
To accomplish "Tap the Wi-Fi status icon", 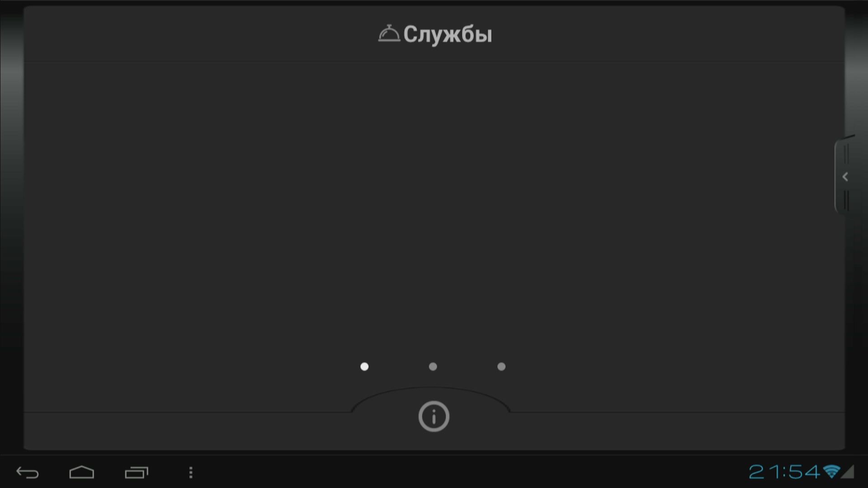I will point(831,472).
